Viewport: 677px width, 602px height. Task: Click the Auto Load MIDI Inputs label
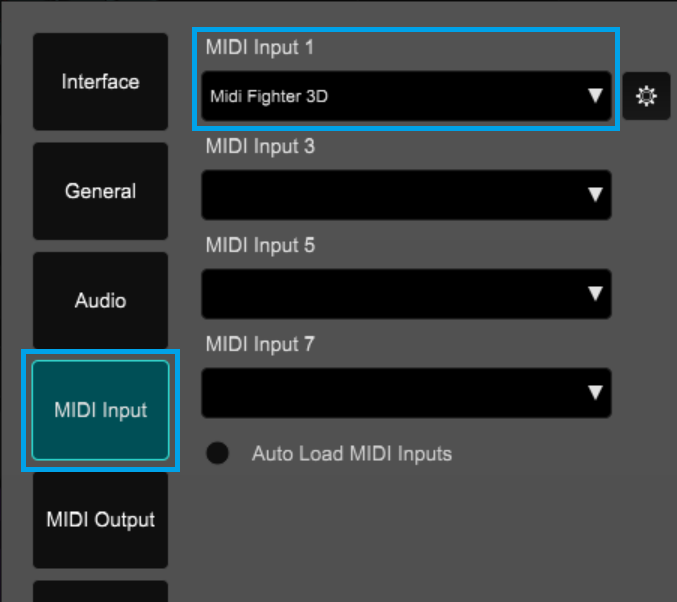pos(351,454)
